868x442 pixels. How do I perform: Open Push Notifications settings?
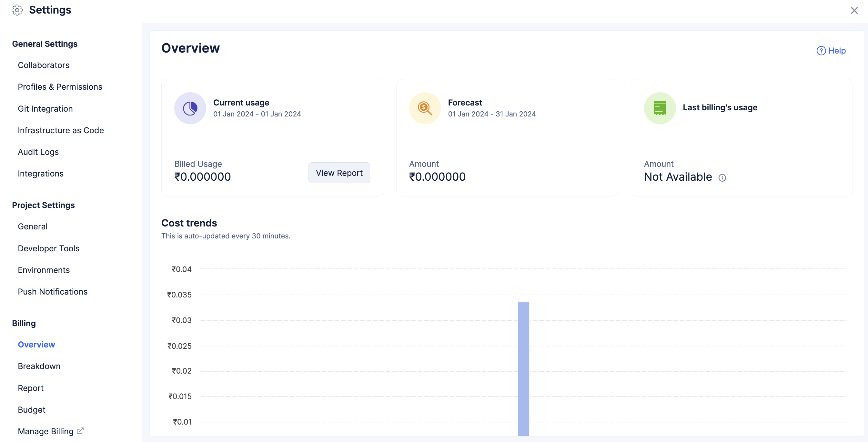click(53, 292)
